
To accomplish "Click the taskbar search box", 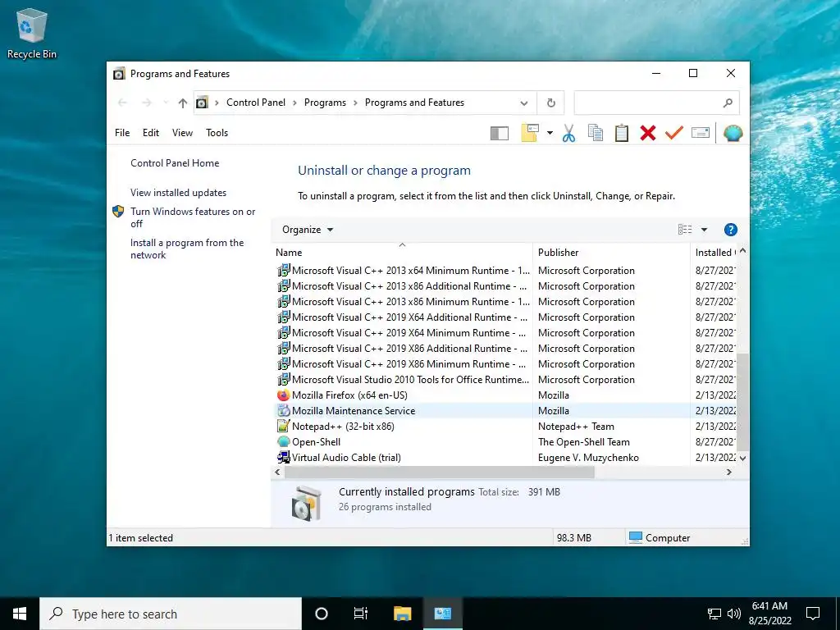I will point(171,614).
